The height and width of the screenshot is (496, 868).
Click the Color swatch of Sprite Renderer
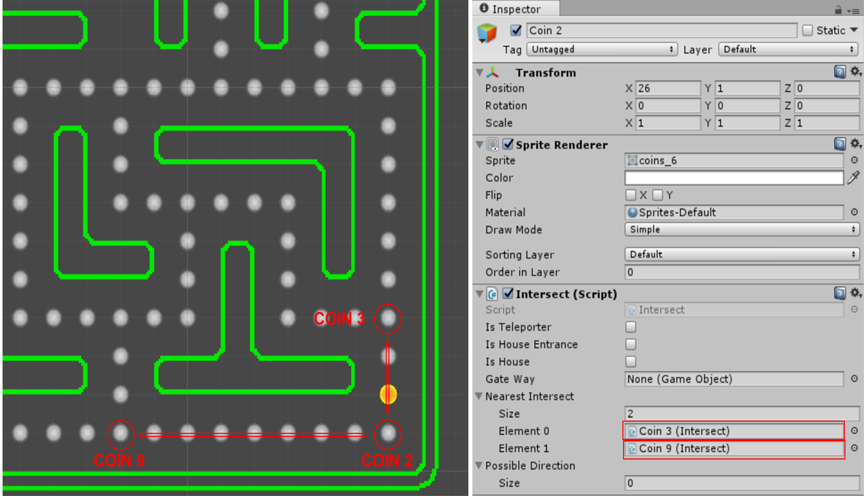coord(734,178)
